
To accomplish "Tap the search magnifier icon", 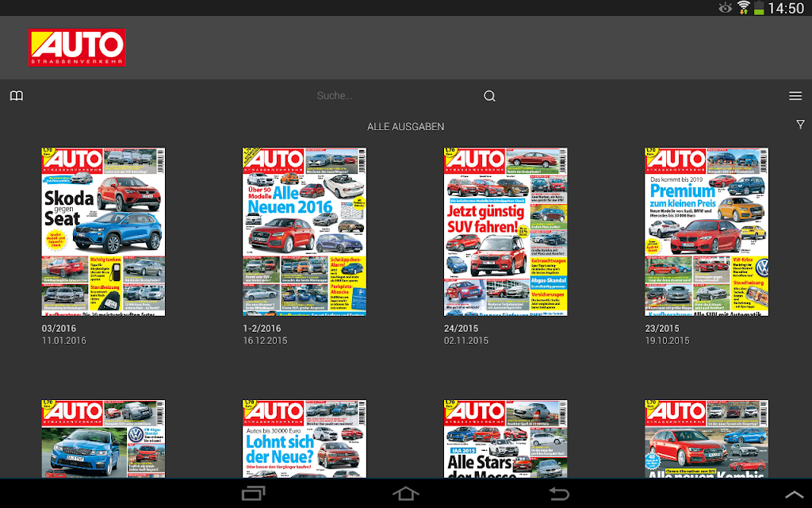I will tap(489, 96).
